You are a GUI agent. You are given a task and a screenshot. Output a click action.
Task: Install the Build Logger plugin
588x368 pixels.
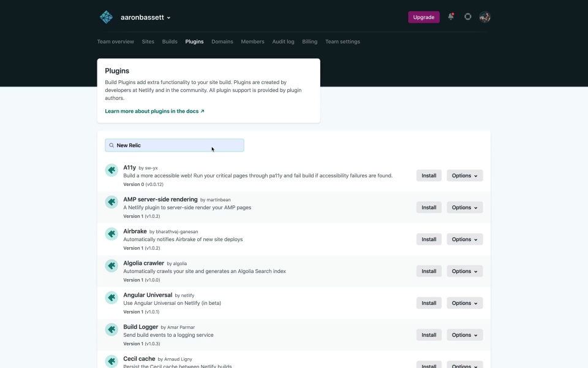429,335
